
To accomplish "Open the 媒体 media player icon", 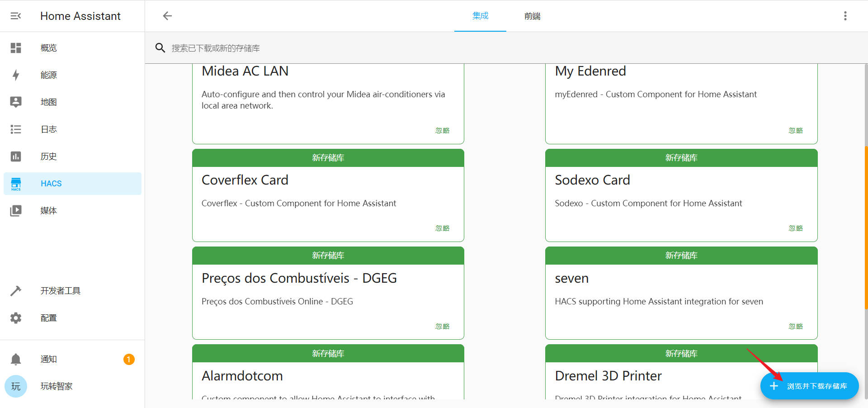I will point(16,211).
